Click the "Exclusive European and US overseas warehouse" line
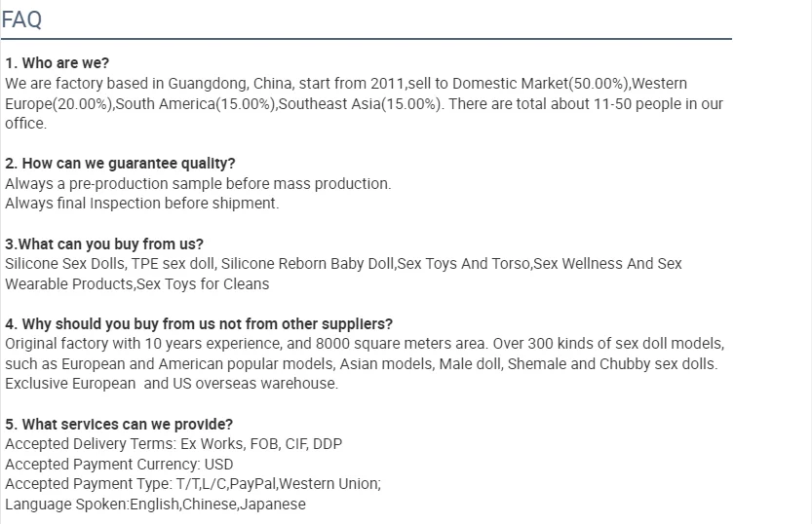812x524 pixels. click(172, 384)
